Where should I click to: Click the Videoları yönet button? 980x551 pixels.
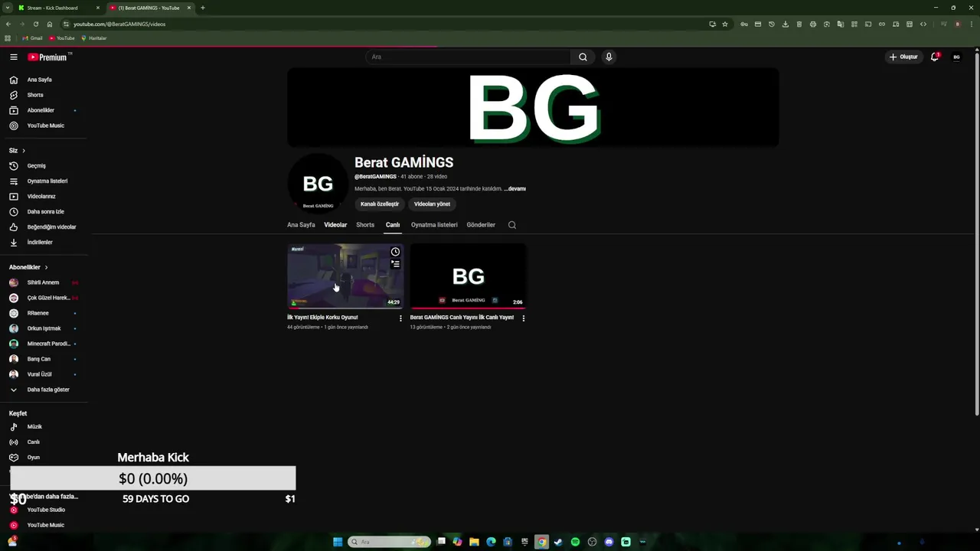[x=432, y=204]
